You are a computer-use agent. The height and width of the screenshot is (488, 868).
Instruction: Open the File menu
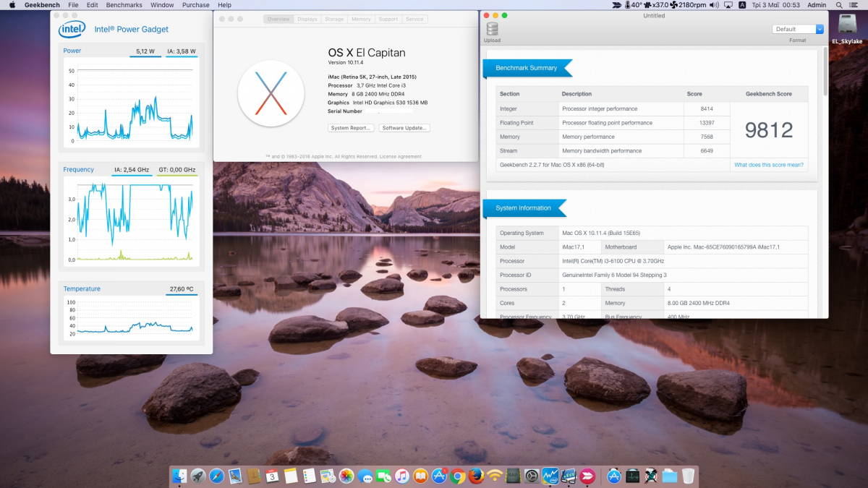73,5
